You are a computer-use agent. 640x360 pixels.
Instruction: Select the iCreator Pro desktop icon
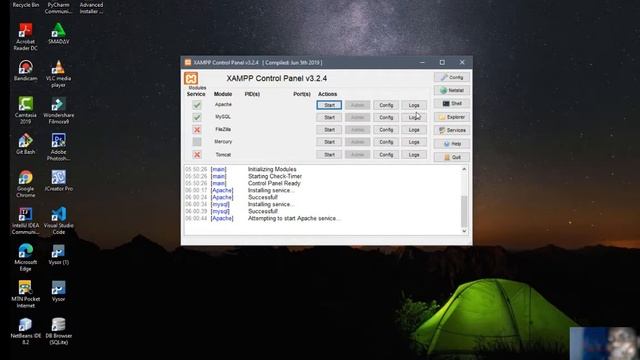58,181
